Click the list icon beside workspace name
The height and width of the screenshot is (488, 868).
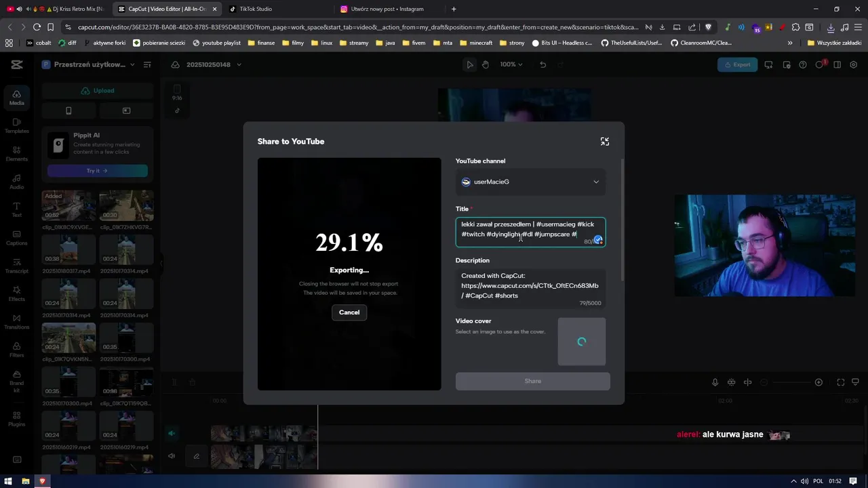coord(147,64)
